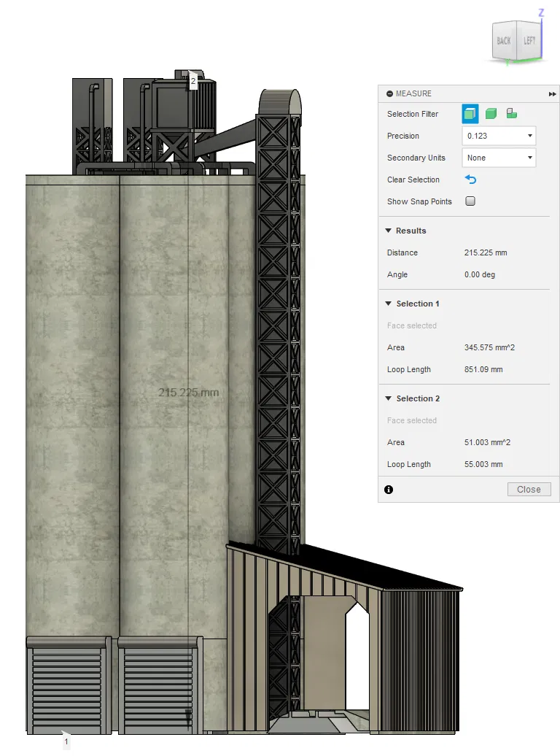Image resolution: width=560 pixels, height=756 pixels.
Task: Collapse the Selection 2 section
Action: tap(389, 398)
